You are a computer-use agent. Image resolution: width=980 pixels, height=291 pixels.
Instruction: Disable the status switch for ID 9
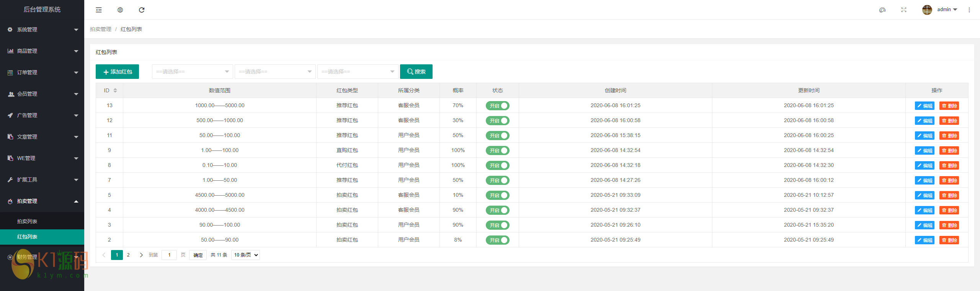click(497, 150)
